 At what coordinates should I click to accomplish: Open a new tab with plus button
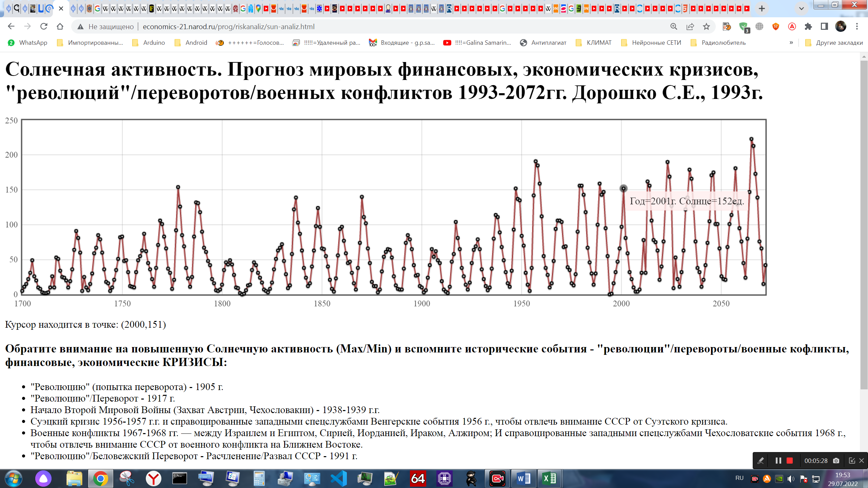pyautogui.click(x=762, y=8)
